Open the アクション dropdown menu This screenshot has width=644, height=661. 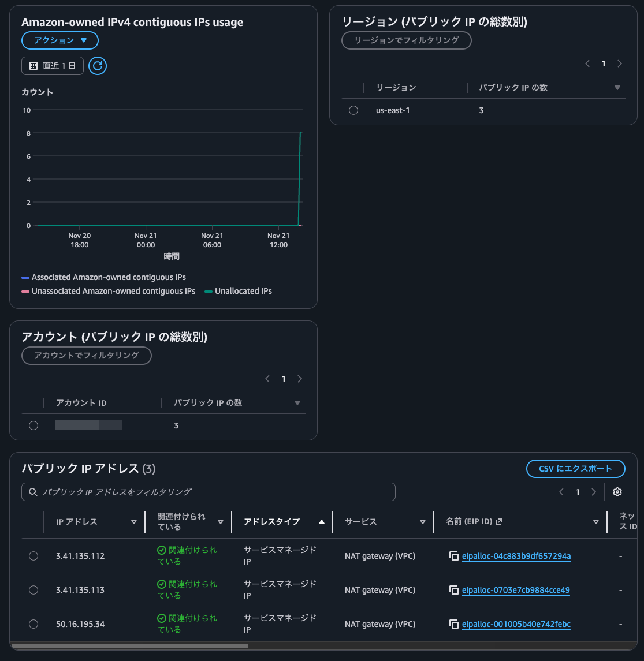(x=59, y=40)
